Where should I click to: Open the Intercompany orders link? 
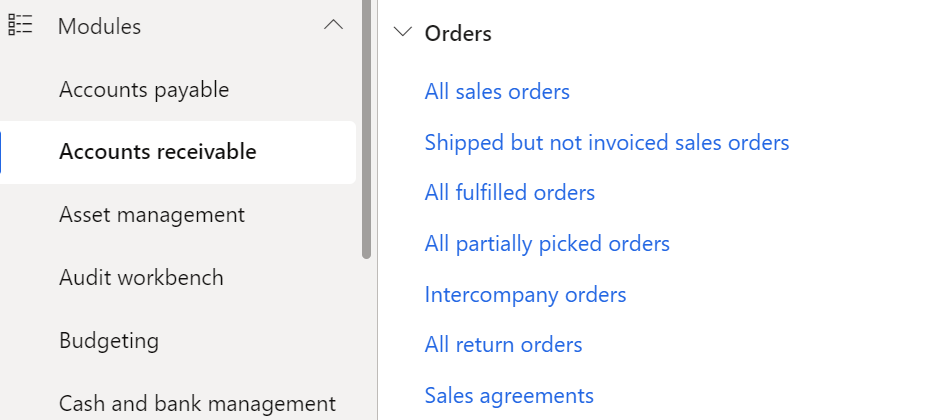[526, 294]
